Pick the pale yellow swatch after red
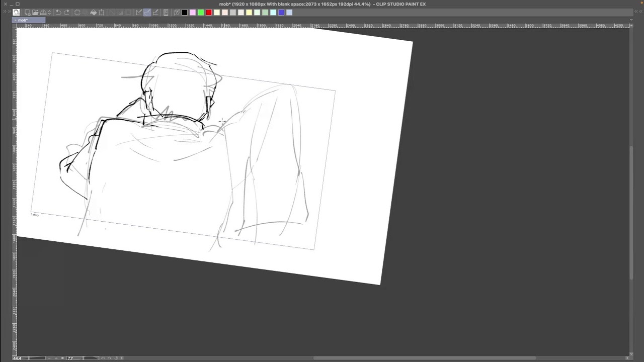The height and width of the screenshot is (362, 644). click(217, 12)
